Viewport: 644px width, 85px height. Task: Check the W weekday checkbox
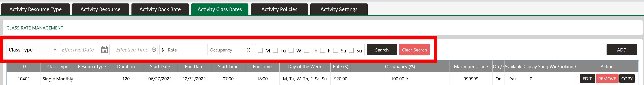pyautogui.click(x=291, y=50)
